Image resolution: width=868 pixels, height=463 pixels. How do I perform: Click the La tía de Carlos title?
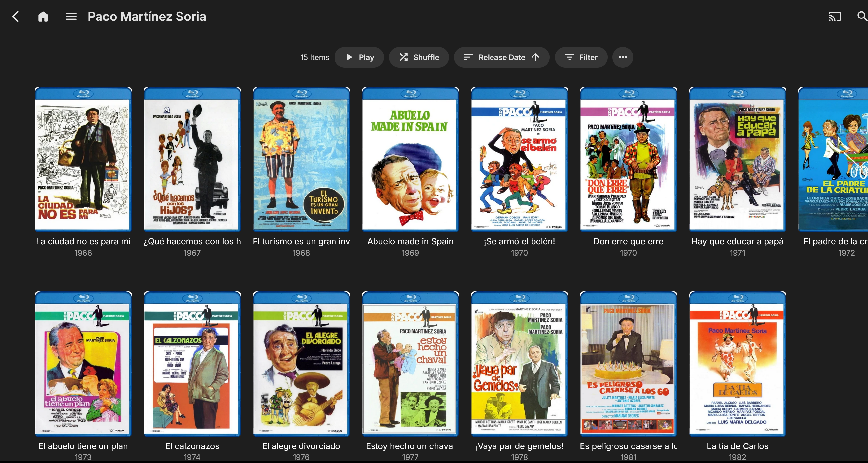point(737,446)
